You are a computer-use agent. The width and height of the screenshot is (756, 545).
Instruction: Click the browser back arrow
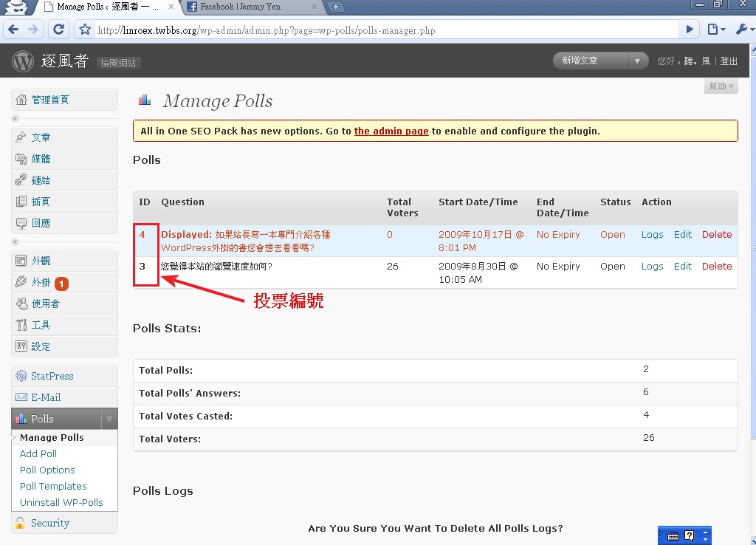[13, 30]
